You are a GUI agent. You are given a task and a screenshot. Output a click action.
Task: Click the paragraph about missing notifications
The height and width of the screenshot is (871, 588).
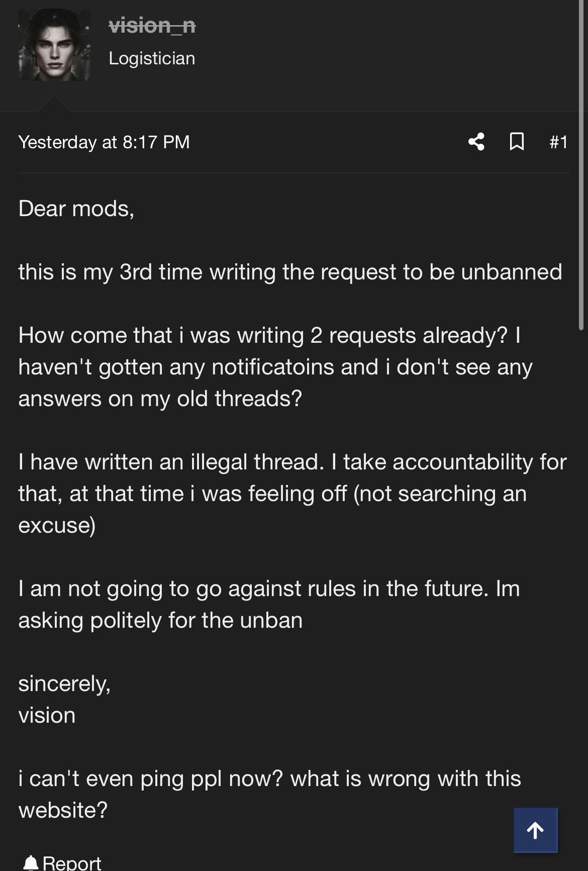click(x=275, y=367)
